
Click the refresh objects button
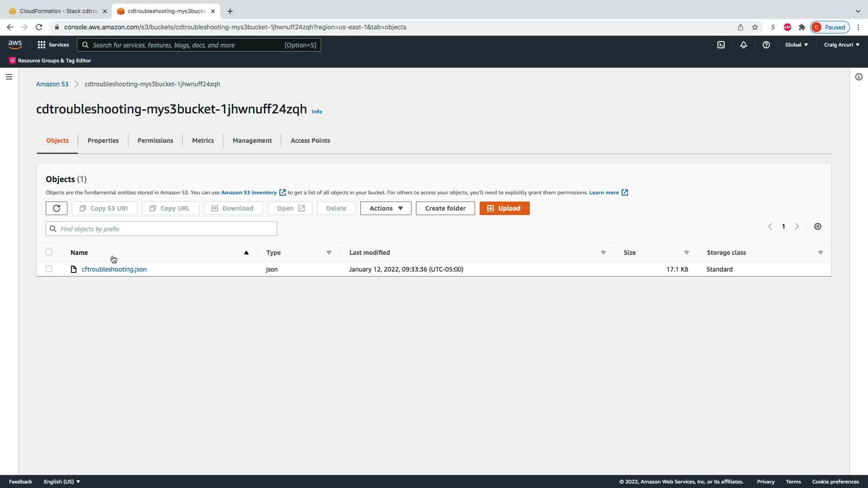point(57,208)
